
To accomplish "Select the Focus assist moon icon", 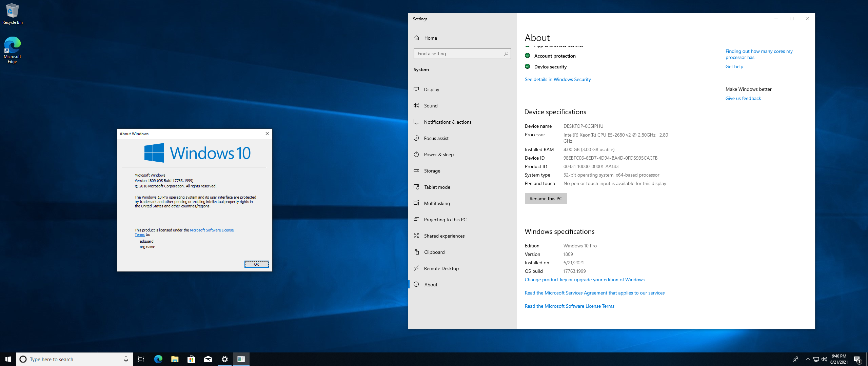I will tap(416, 138).
